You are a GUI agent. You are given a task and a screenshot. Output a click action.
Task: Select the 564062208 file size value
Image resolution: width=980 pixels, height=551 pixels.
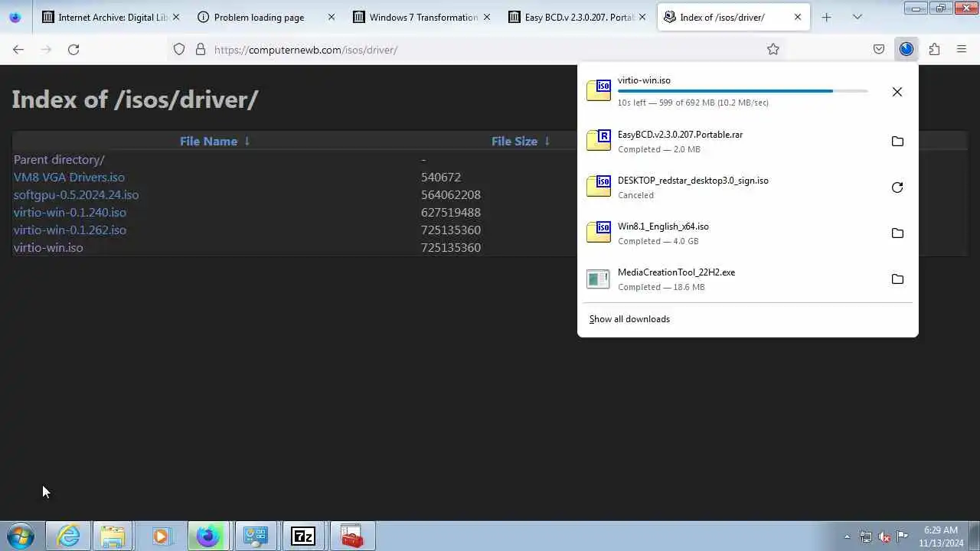(x=451, y=194)
